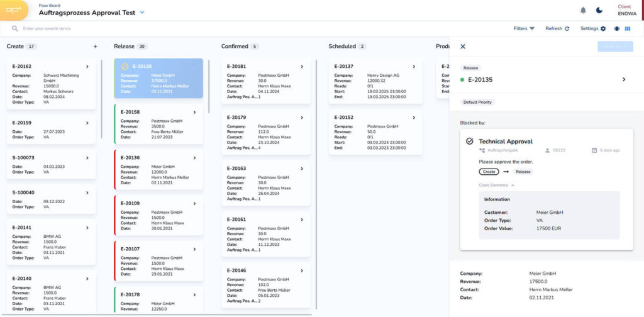The width and height of the screenshot is (644, 317).
Task: Click the Technical Approval checkmark icon
Action: [x=470, y=142]
